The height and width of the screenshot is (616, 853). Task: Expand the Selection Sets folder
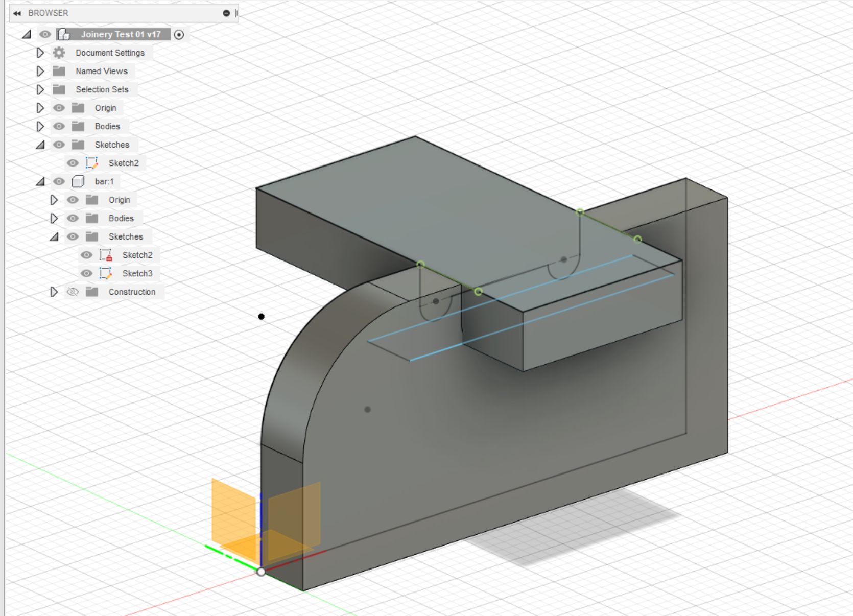tap(40, 89)
